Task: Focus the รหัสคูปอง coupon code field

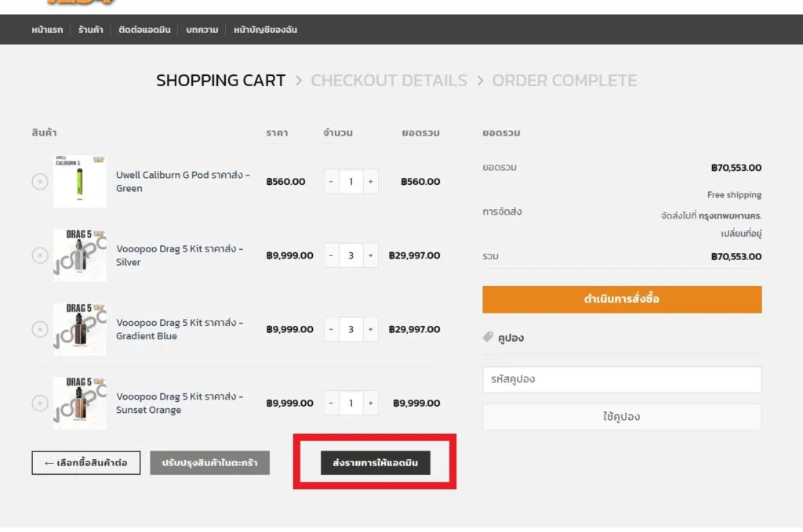Action: point(622,379)
